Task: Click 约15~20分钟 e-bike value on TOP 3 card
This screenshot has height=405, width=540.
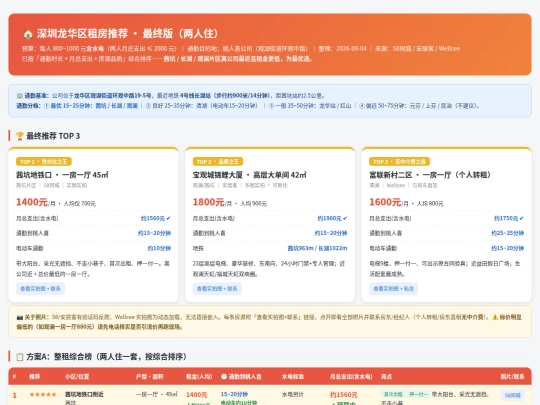Action: [508, 248]
